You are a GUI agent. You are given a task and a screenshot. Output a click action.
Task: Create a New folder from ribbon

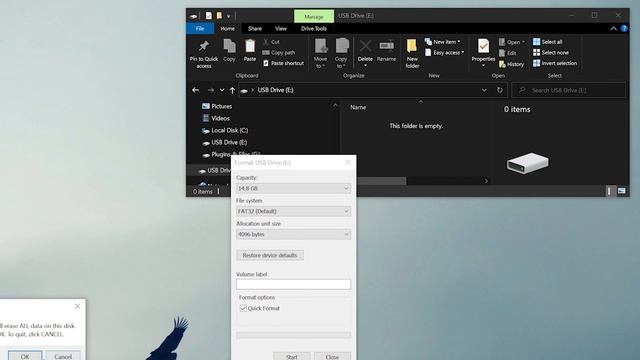[x=412, y=53]
